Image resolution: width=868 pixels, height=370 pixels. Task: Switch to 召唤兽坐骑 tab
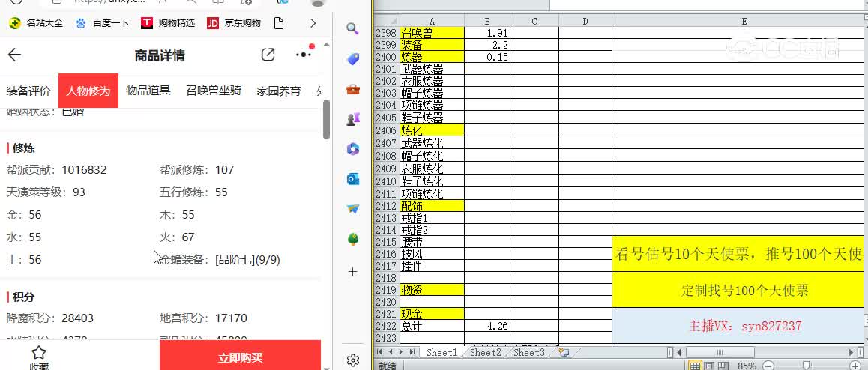tap(213, 91)
